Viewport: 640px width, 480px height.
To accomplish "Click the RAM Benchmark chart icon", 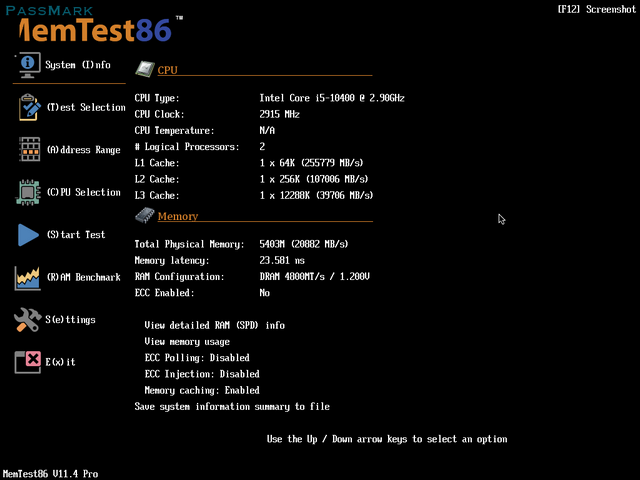I will pyautogui.click(x=27, y=278).
